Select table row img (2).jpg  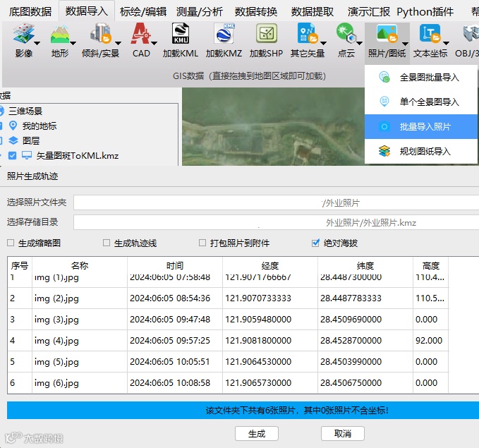[228, 298]
